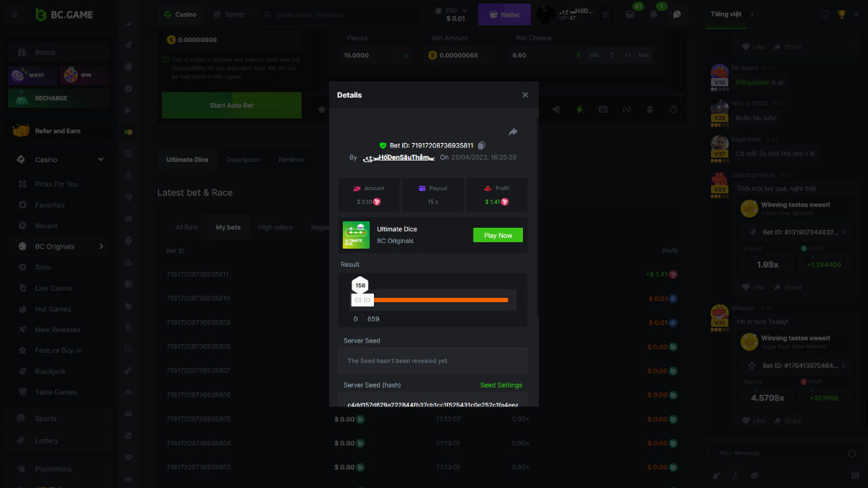Select the High rollers tab

[276, 227]
